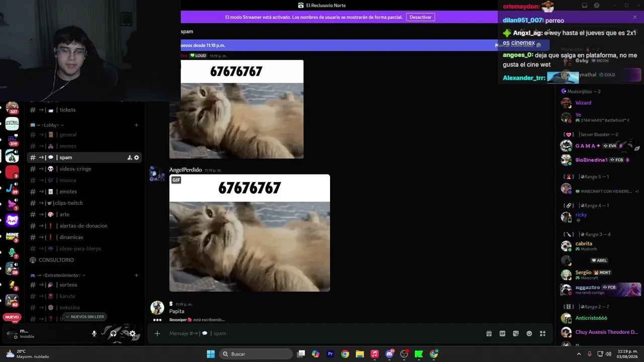Open the emoji picker
Image resolution: width=644 pixels, height=362 pixels.
(529, 333)
